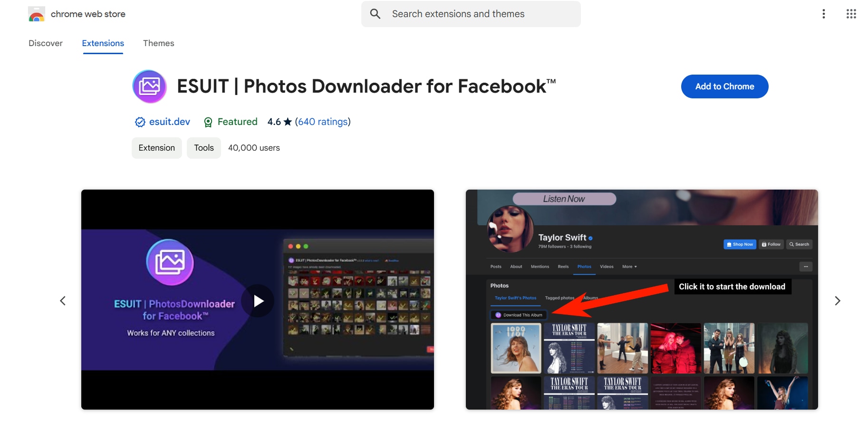Click the 40,000 users text
Image resolution: width=868 pixels, height=421 pixels.
[x=254, y=148]
